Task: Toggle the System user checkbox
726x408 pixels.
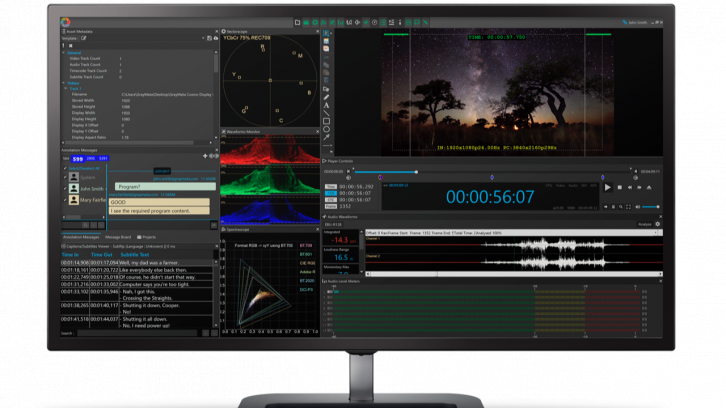Action: point(65,177)
